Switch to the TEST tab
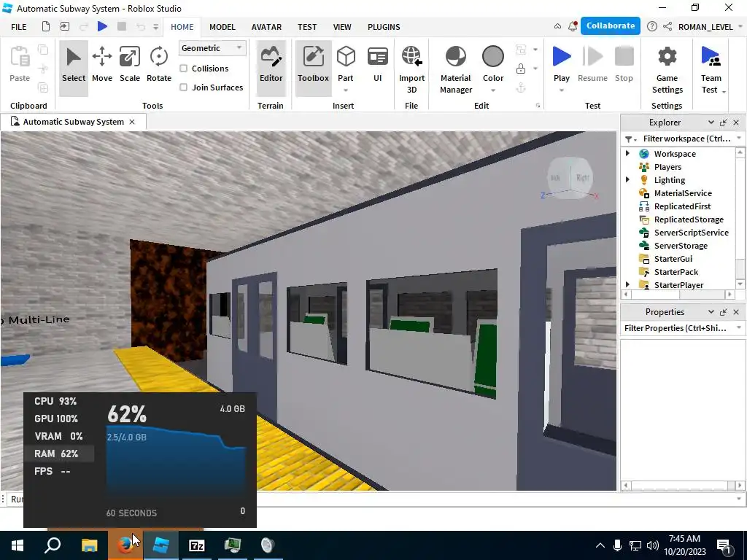This screenshot has height=560, width=747. (x=307, y=27)
